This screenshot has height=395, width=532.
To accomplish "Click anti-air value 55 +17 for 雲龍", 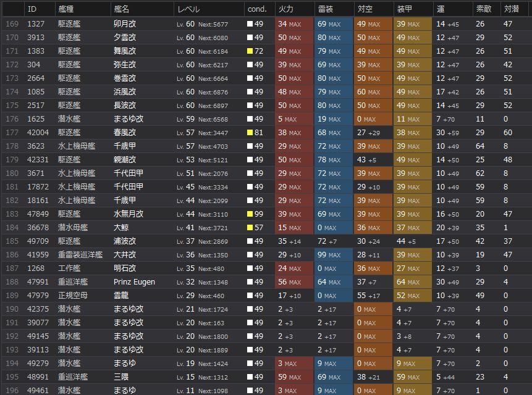I will pyautogui.click(x=368, y=296).
